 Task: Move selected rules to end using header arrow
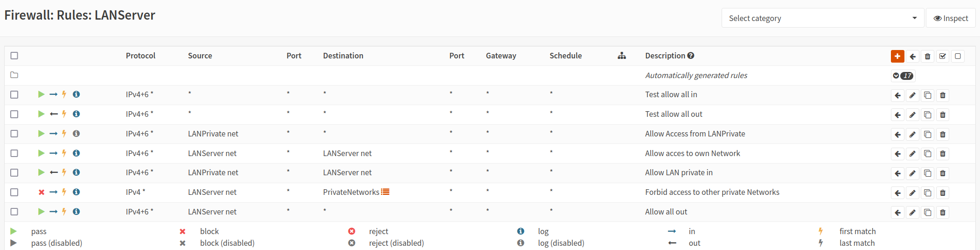[x=912, y=57]
